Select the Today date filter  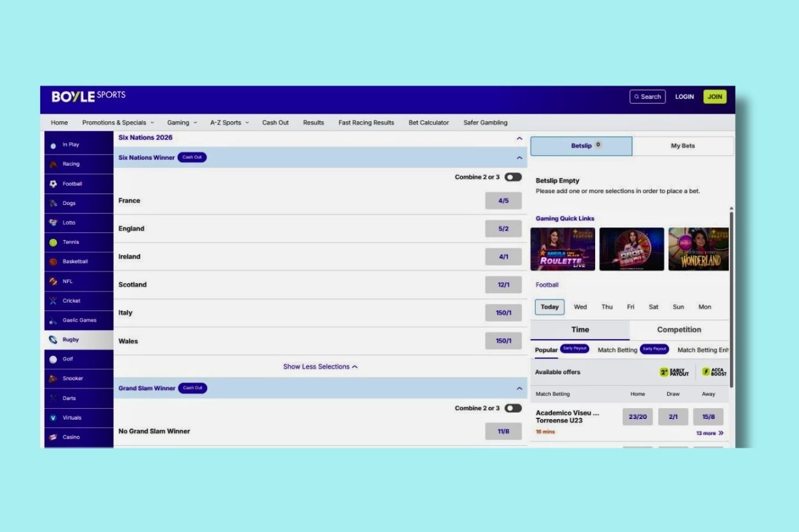coord(549,307)
